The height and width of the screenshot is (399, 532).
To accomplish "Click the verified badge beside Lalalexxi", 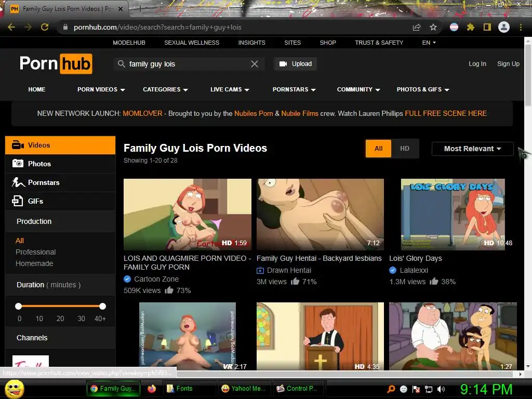I will 393,270.
